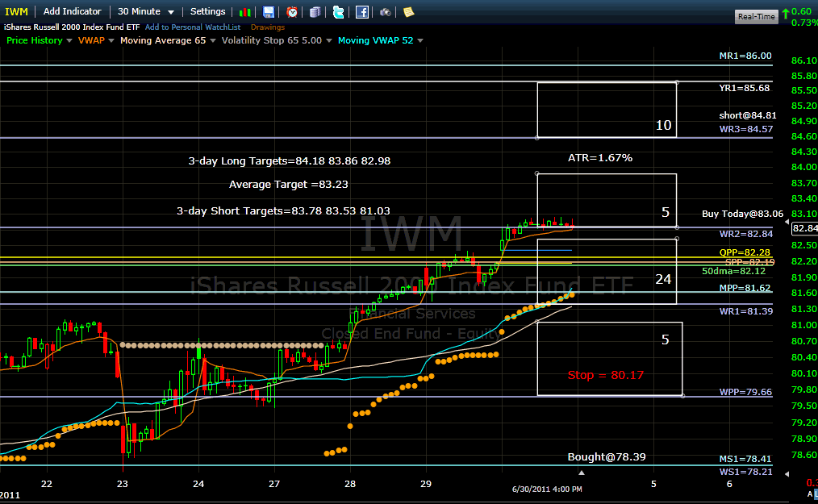Open the Settings menu
Viewport: 818px width, 504px height.
pos(207,11)
